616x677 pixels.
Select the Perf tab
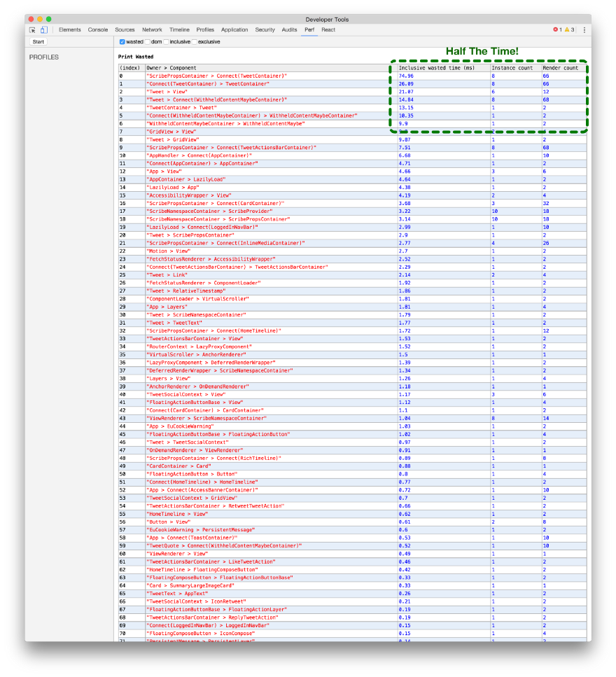pos(309,30)
